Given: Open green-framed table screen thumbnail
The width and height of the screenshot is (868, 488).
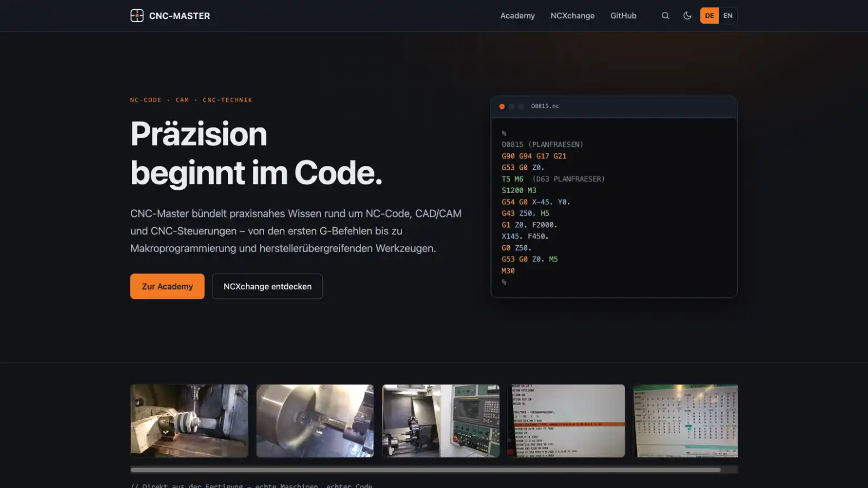Looking at the screenshot, I should [686, 421].
